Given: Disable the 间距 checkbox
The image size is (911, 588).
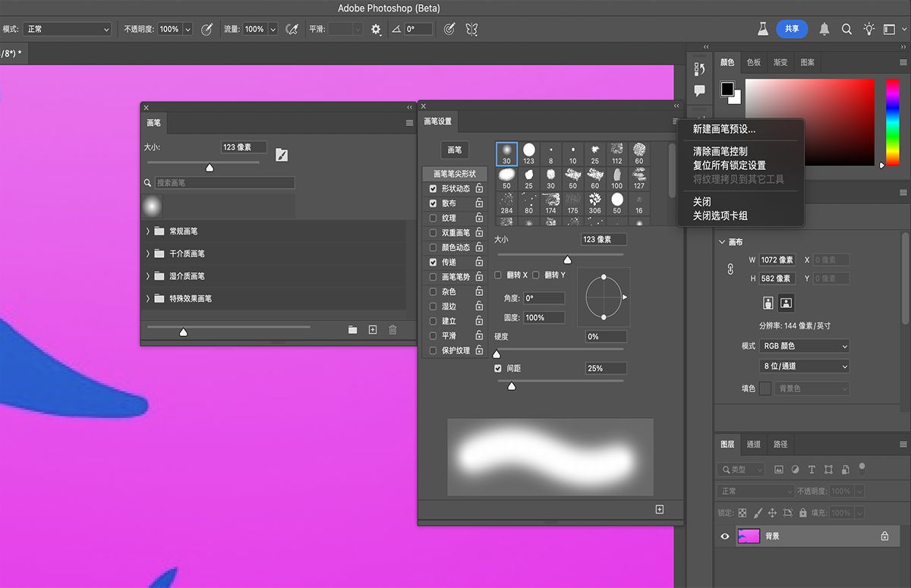Looking at the screenshot, I should (497, 368).
